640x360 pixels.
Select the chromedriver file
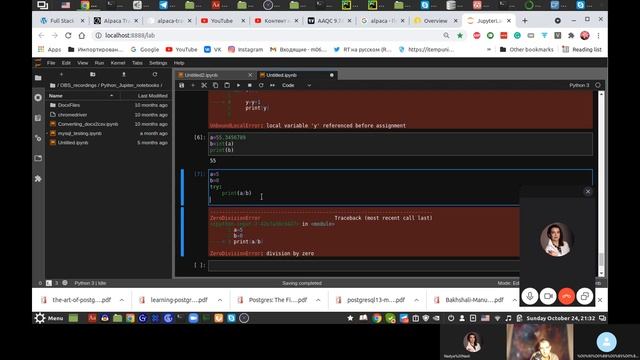point(72,115)
